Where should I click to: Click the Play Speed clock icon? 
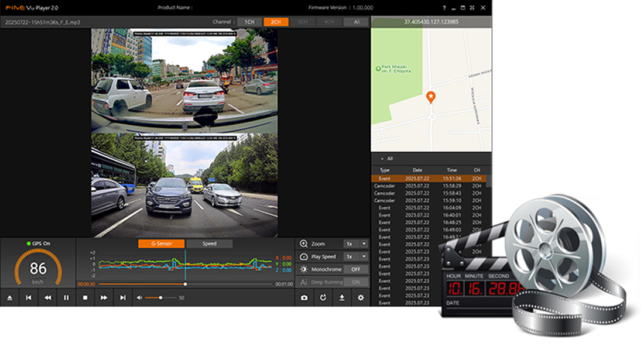point(304,256)
